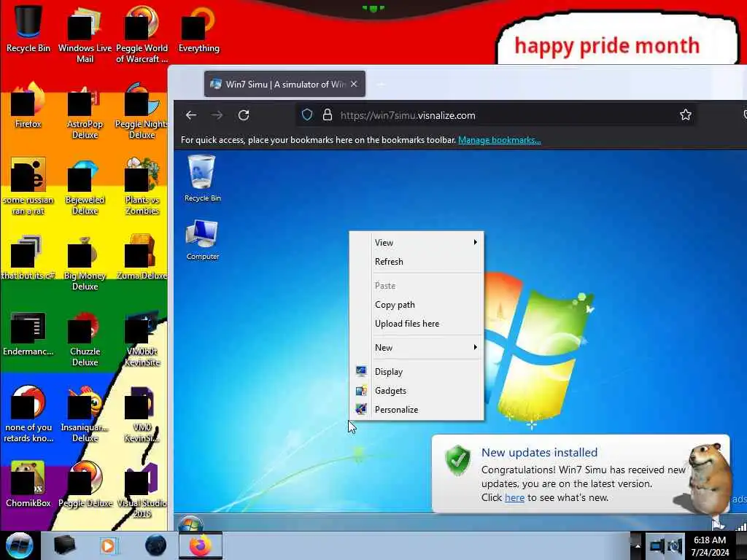Open the Bejeweled Deluxe desktop icon
747x560 pixels.
(x=85, y=186)
